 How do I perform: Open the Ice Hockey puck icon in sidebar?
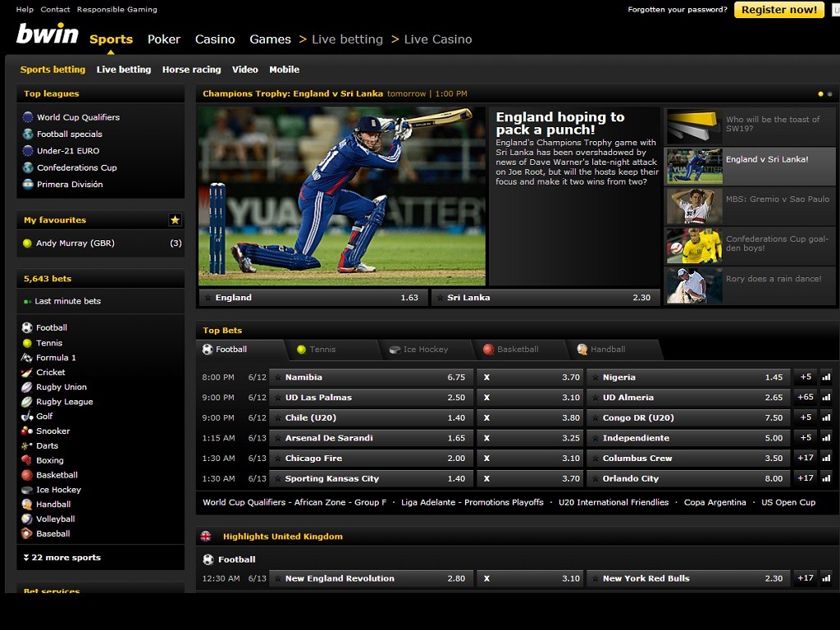coord(27,490)
